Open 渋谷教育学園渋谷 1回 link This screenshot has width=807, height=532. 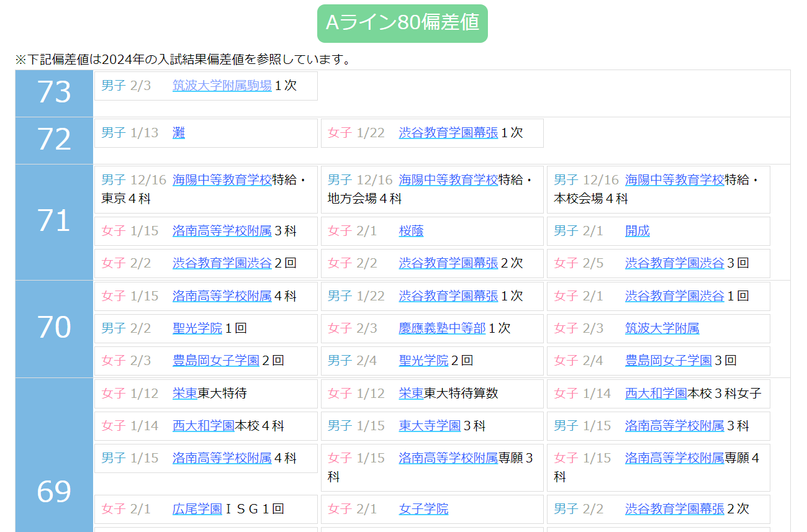pos(675,296)
